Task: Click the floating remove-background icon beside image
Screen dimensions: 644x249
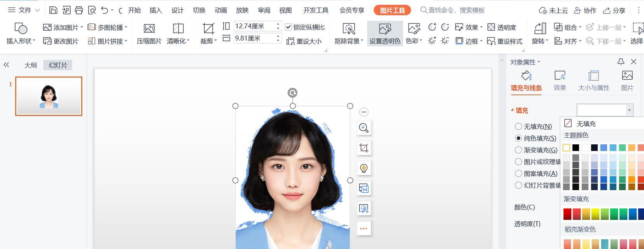Action: (364, 209)
